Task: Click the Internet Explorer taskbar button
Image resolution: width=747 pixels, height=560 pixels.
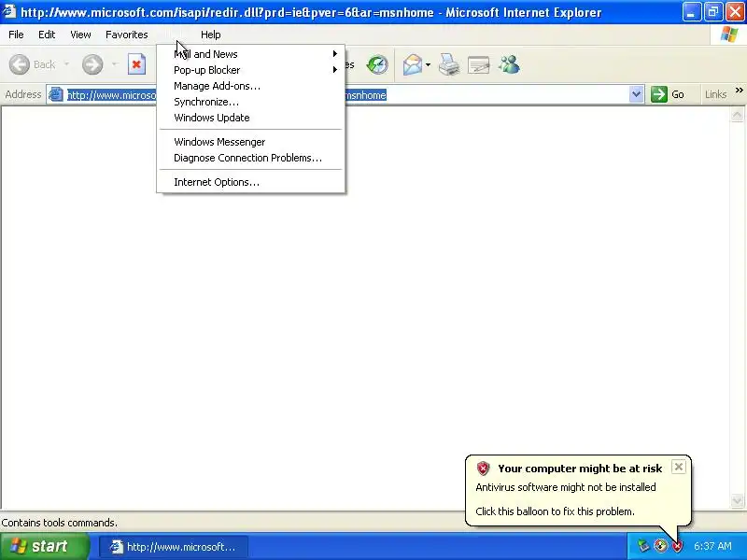Action: (174, 547)
